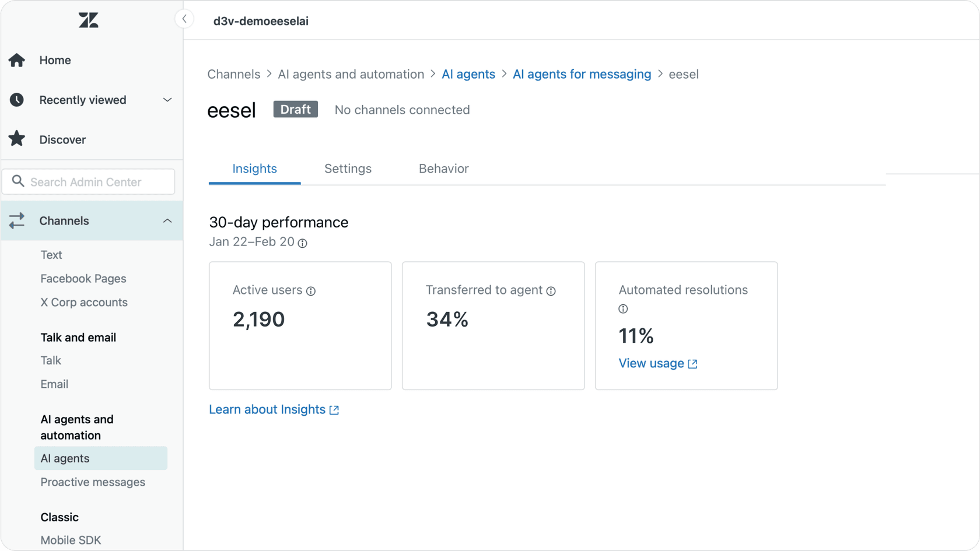Click the Transferred to agent card

pos(494,326)
